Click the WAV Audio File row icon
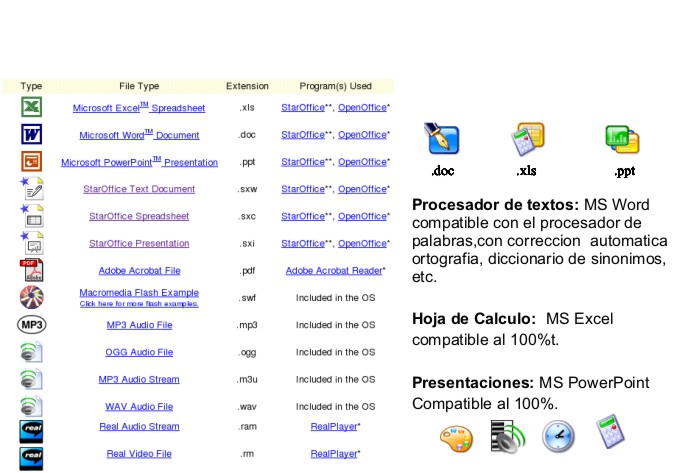This screenshot has height=473, width=675. (x=31, y=406)
